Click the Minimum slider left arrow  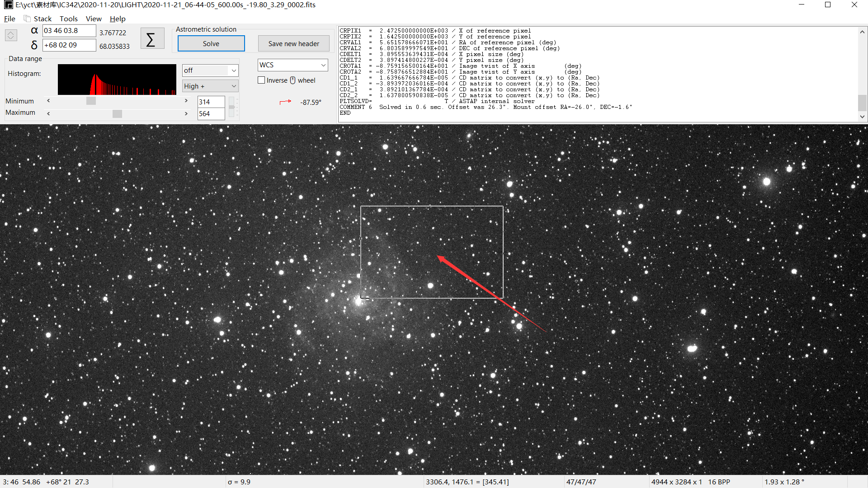coord(48,101)
